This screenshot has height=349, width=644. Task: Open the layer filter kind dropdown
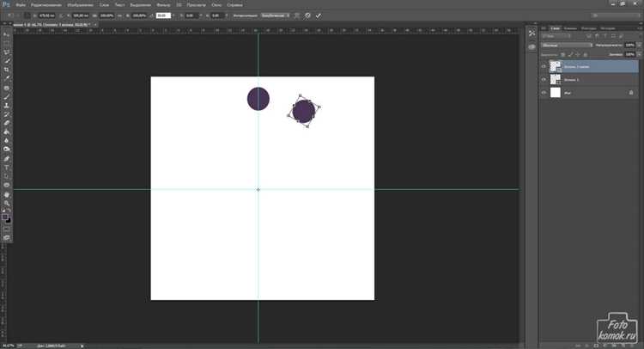click(x=556, y=36)
